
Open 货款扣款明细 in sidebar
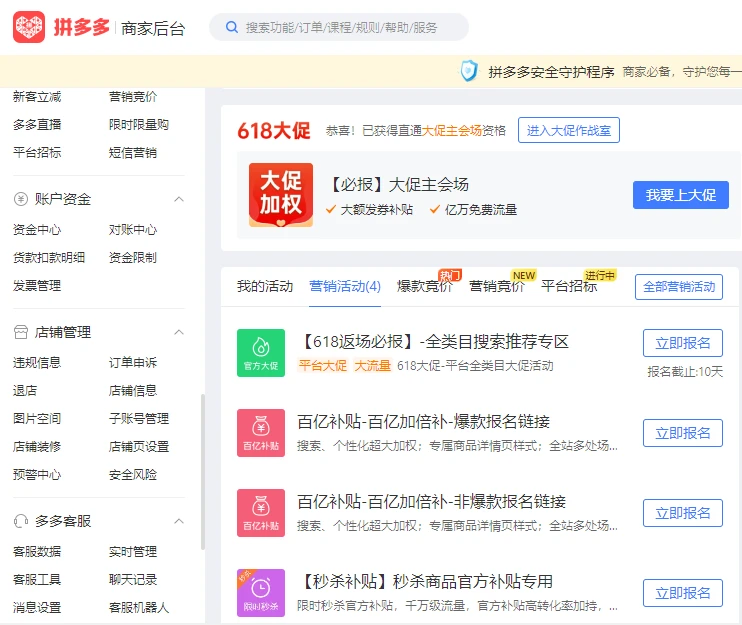pos(49,258)
